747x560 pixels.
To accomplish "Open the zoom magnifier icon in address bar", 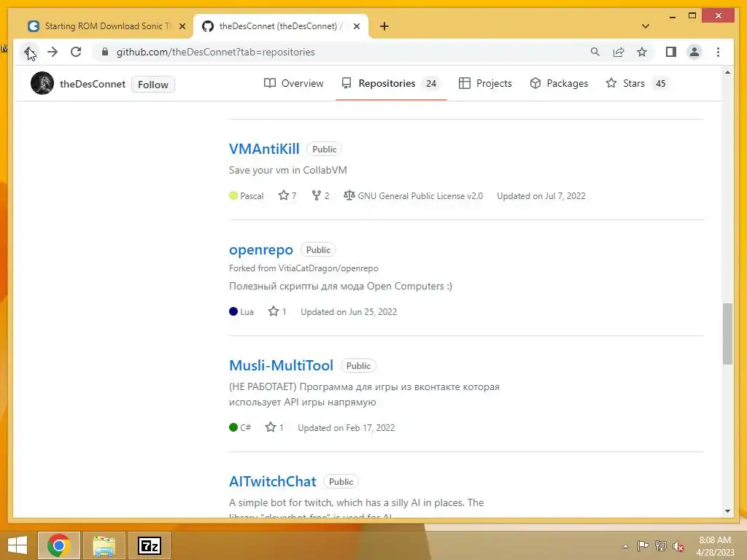I will pyautogui.click(x=595, y=52).
